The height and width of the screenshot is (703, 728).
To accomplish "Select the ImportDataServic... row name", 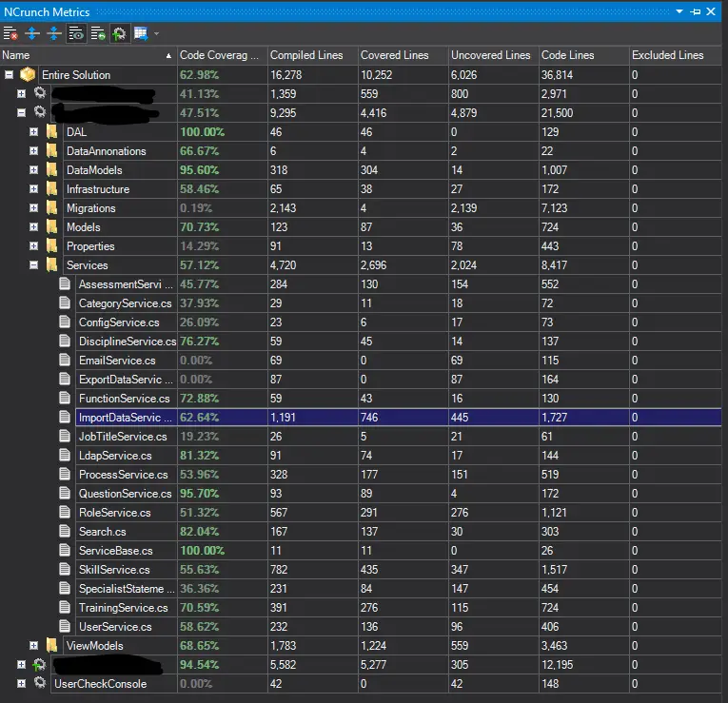I will tap(126, 418).
